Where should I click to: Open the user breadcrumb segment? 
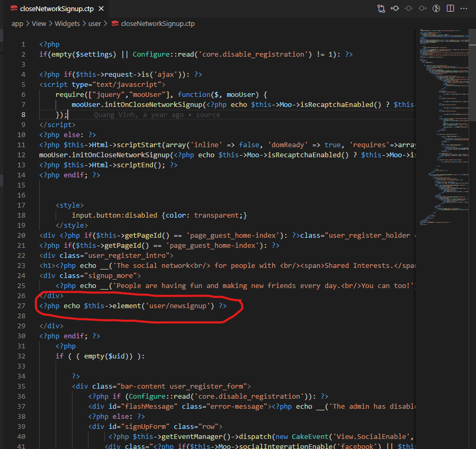(x=94, y=24)
